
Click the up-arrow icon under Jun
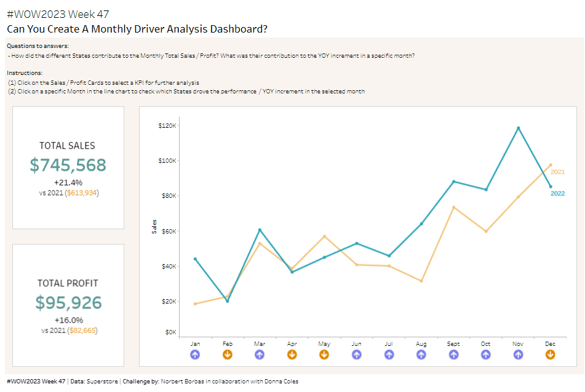click(x=357, y=355)
